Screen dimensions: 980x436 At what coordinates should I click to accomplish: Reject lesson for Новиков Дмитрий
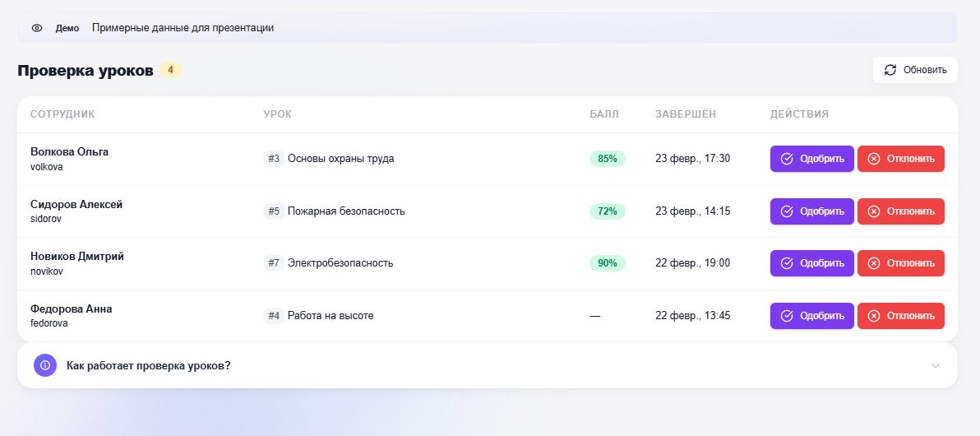(x=900, y=263)
